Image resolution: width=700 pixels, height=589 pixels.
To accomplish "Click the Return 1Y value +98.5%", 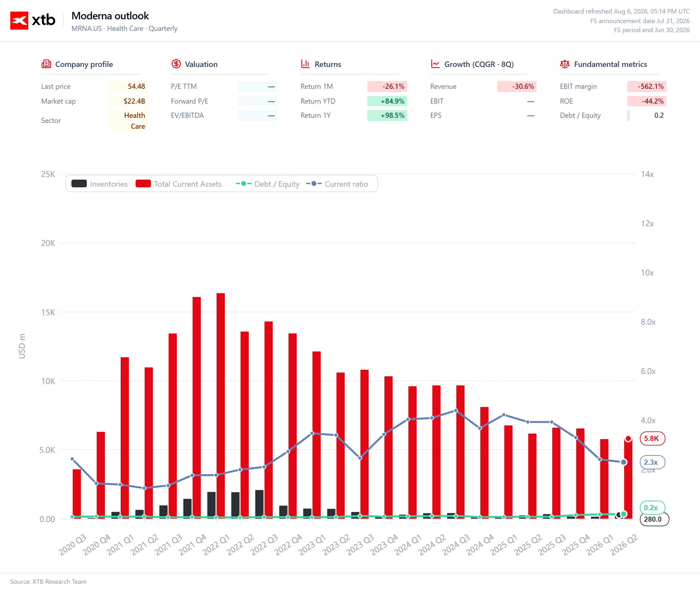I will 387,116.
